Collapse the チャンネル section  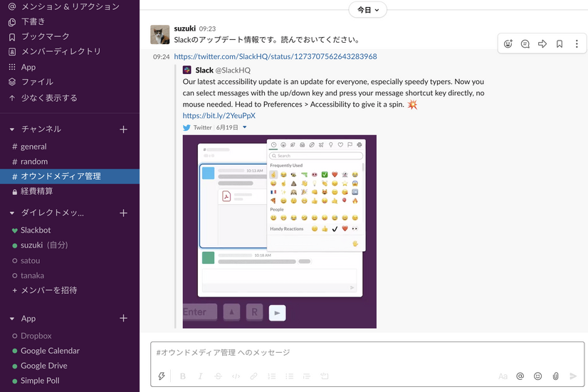12,129
